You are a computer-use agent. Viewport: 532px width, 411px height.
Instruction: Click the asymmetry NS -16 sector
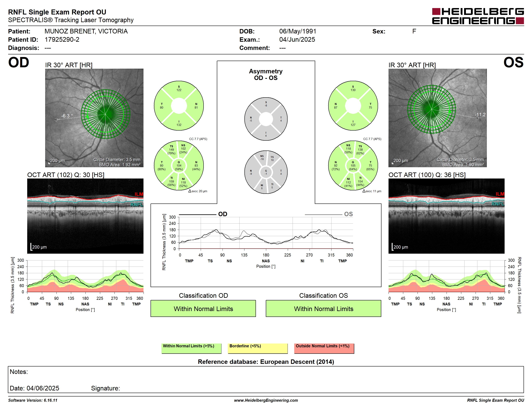(262, 158)
